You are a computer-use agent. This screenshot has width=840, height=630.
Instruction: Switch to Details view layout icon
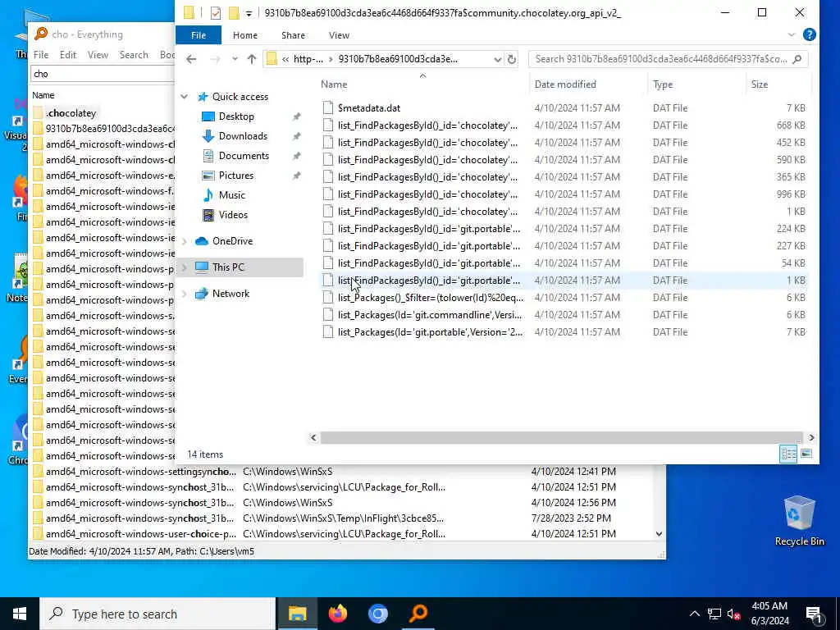pos(788,454)
